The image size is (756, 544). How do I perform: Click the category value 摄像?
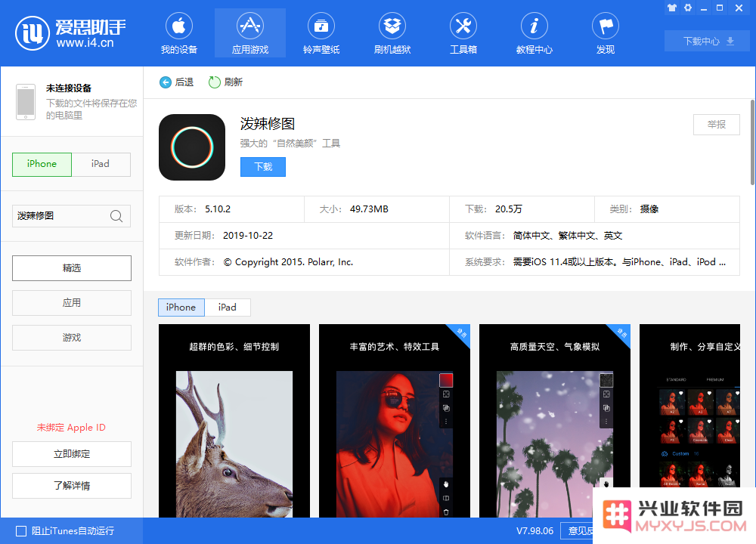(x=649, y=209)
